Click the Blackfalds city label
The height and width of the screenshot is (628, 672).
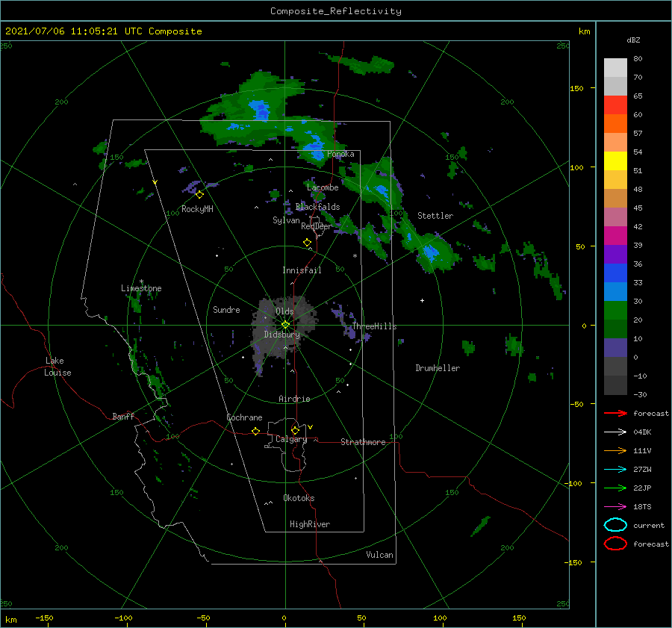(317, 207)
